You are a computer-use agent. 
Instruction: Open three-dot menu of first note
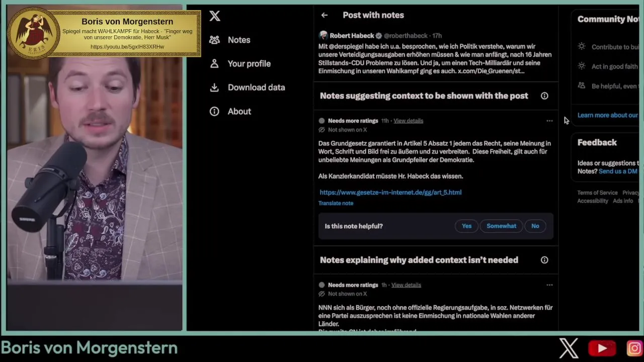coord(549,121)
